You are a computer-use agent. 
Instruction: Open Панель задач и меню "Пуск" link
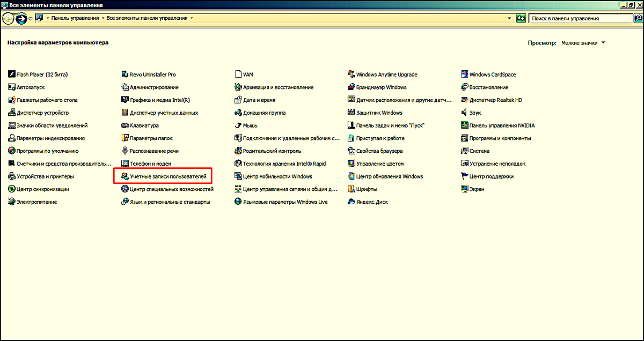pos(391,125)
